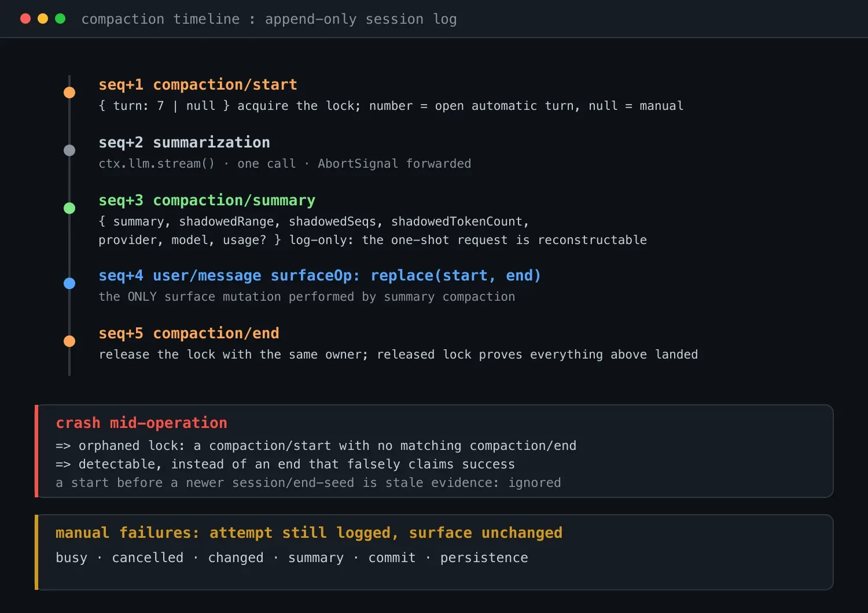Select the heading 'seq+1 compaction/start'
Image resolution: width=868 pixels, height=613 pixels.
[x=198, y=84]
